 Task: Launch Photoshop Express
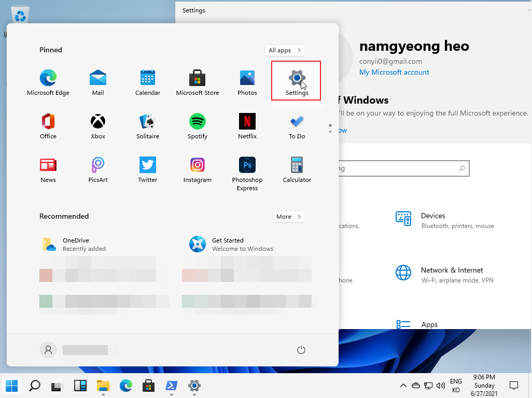tap(247, 174)
